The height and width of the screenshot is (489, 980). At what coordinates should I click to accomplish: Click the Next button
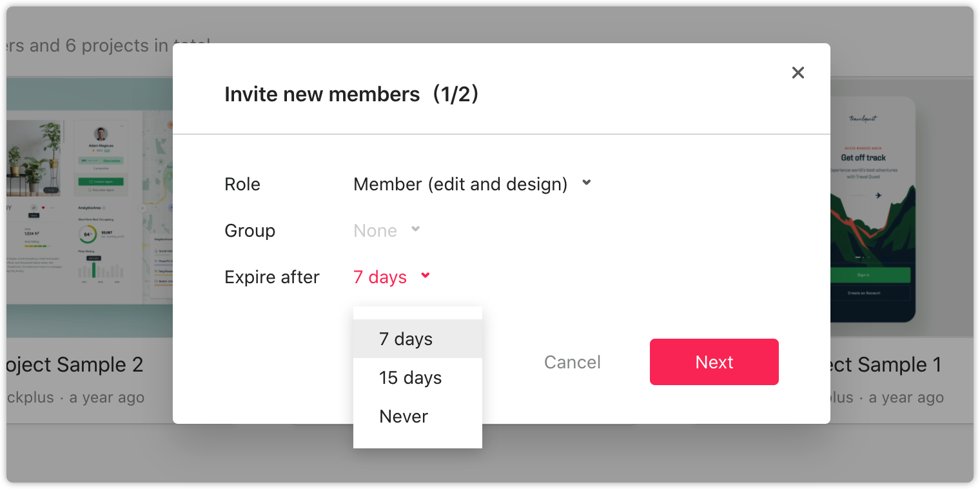click(714, 362)
